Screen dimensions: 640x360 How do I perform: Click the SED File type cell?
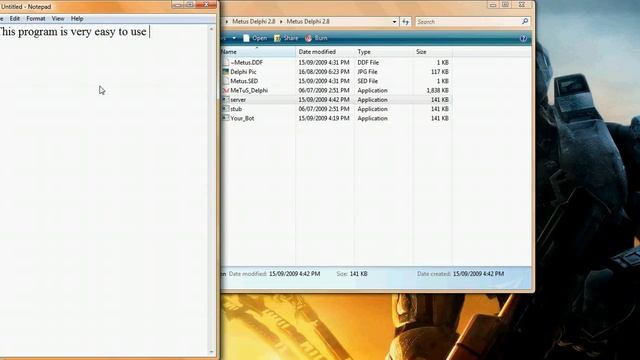368,81
